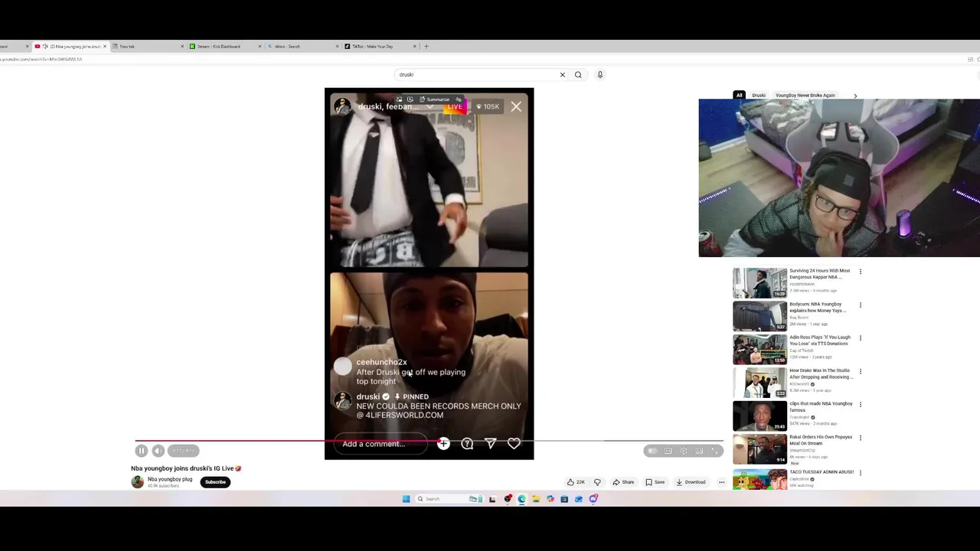
Task: Save the video to a playlist
Action: point(655,482)
